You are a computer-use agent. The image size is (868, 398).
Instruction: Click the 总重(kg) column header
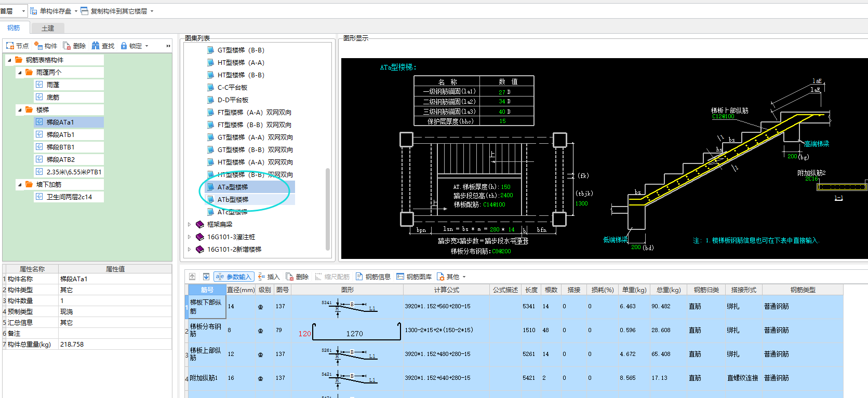(x=669, y=290)
